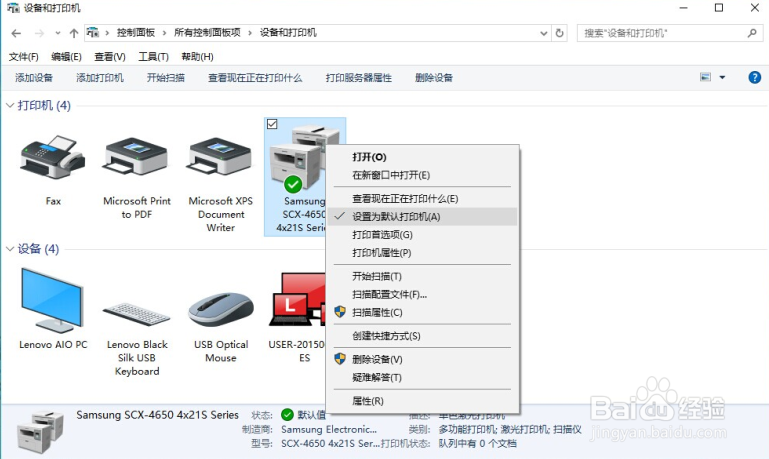Screen dimensions: 769x459
Task: Select the Lenovo Black Silk USB Keyboard
Action: point(136,314)
